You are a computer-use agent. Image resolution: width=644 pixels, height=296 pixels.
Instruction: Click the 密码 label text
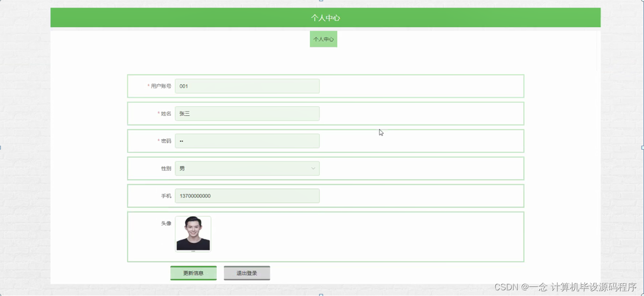tap(166, 141)
